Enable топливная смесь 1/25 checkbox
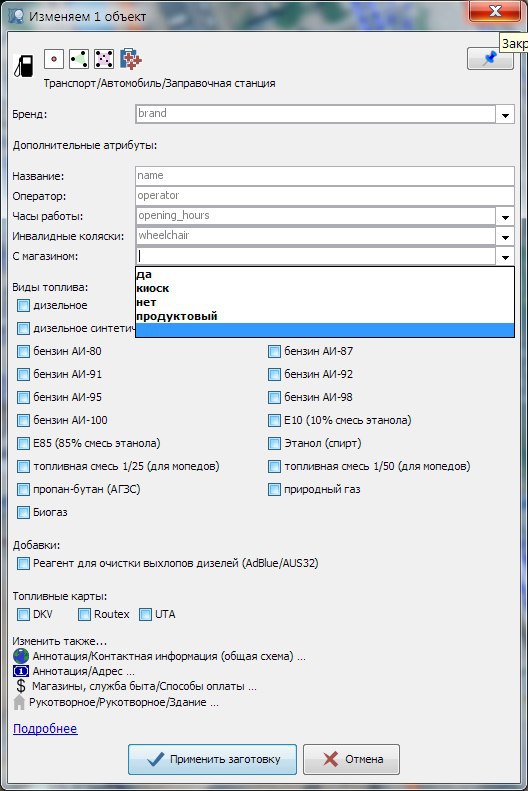 click(23, 467)
